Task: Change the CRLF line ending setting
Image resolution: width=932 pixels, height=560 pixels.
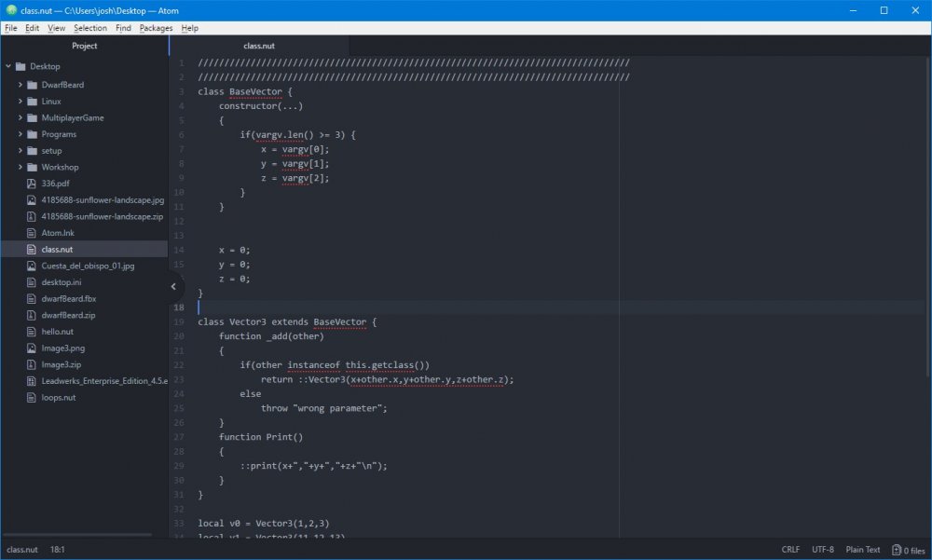Action: pos(790,550)
